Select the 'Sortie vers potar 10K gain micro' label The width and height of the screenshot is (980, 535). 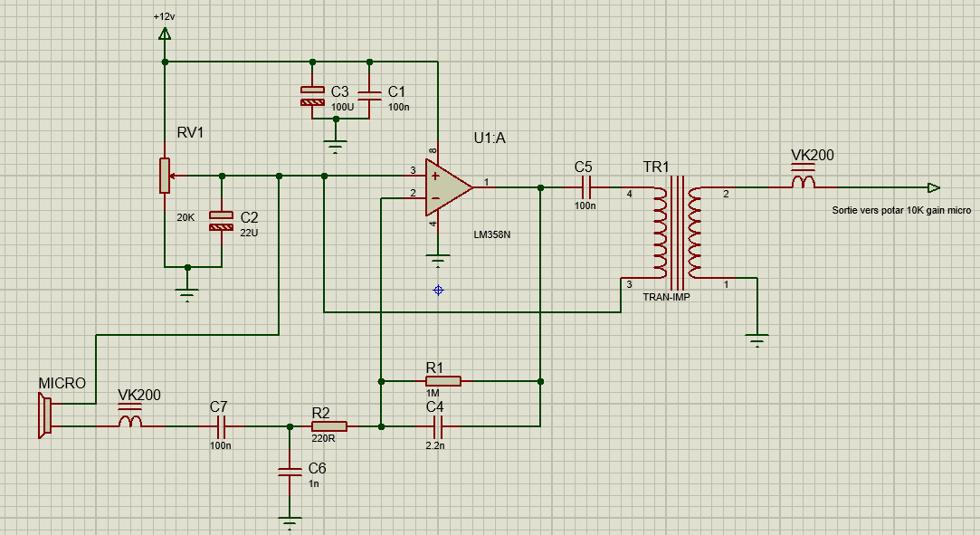[901, 210]
